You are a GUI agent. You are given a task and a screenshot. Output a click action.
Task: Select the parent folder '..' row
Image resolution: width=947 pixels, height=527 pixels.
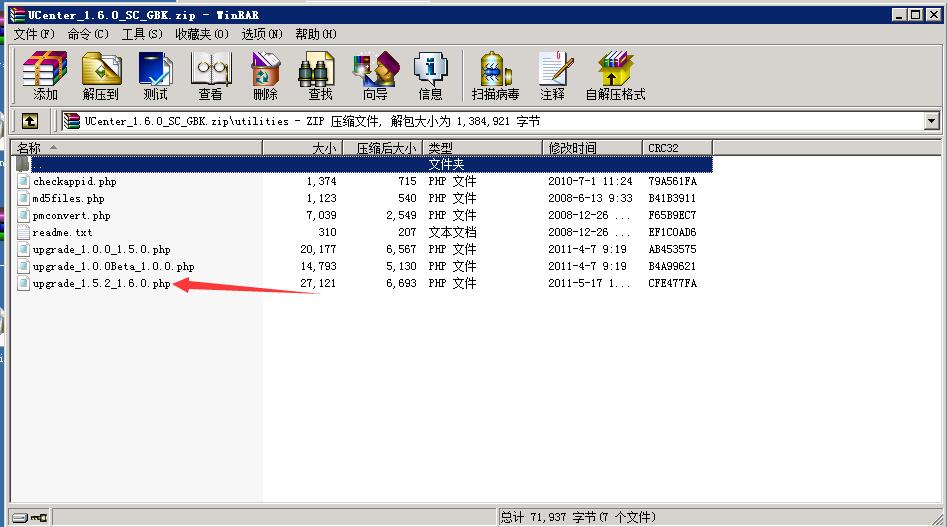tap(362, 164)
